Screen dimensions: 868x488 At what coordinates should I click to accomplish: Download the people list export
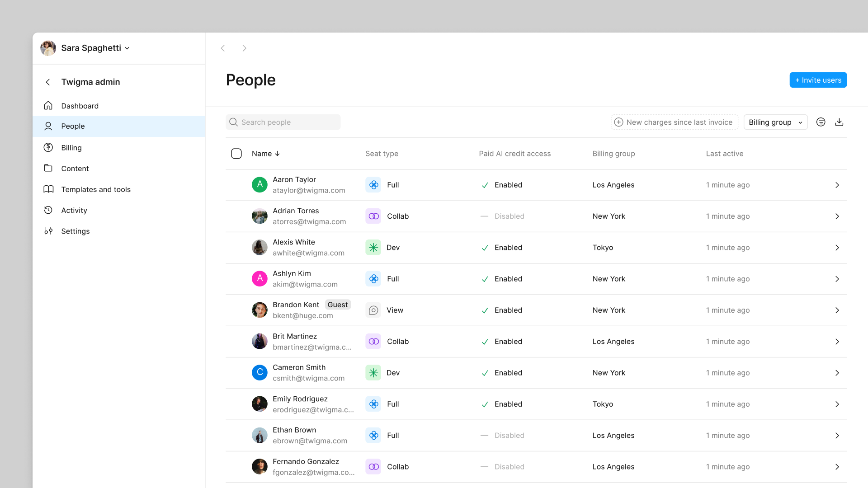tap(840, 122)
